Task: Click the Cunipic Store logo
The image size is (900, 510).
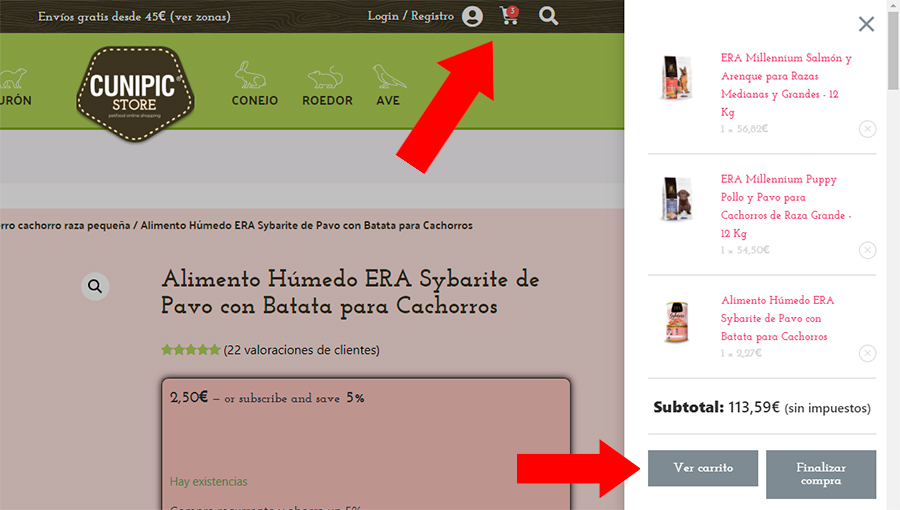Action: click(x=135, y=94)
